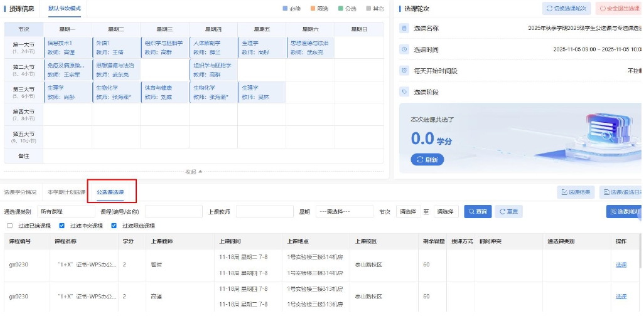Collapse the timetable with 收起
The width and height of the screenshot is (644, 316).
[193, 172]
